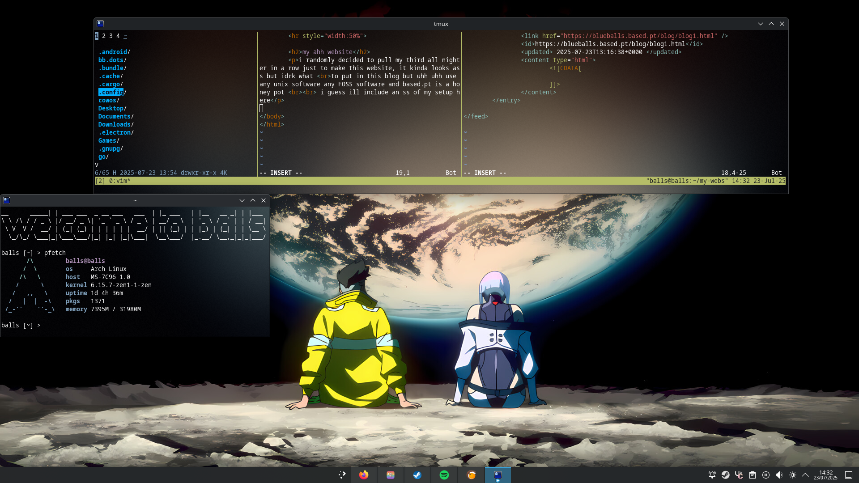
Task: Click the blue checkmark app in the taskbar
Action: [x=417, y=475]
